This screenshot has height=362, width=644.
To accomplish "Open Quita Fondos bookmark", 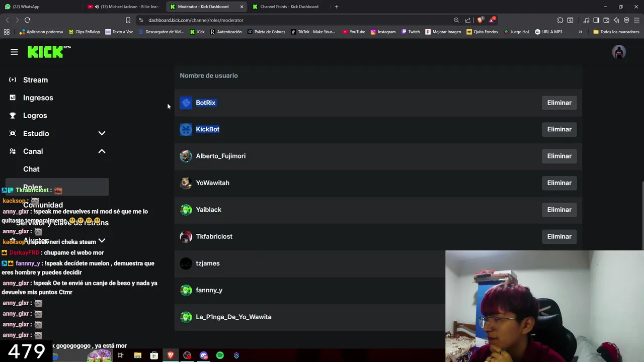I will [482, 32].
